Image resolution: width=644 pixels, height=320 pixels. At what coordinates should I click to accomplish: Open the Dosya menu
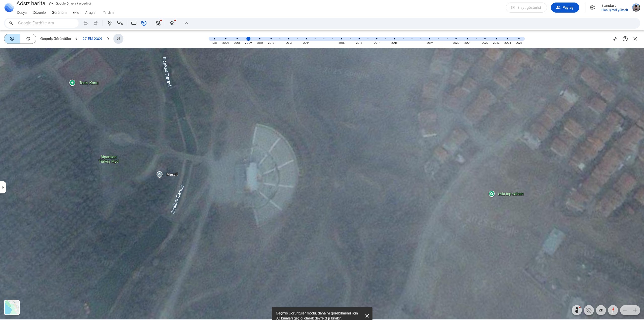[22, 13]
